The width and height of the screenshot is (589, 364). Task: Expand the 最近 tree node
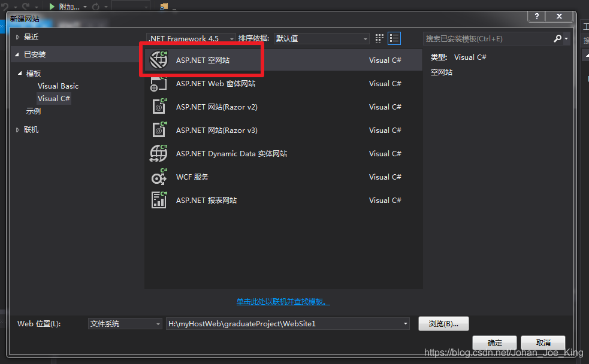click(x=17, y=37)
